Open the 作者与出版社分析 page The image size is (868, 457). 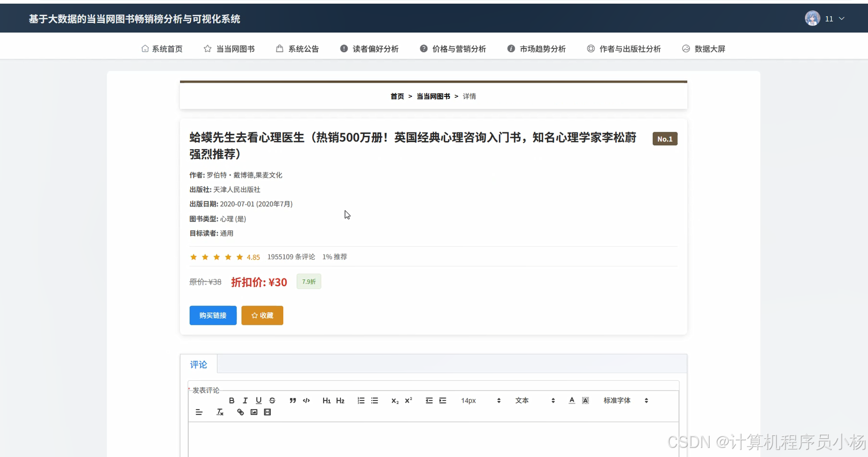click(x=624, y=49)
